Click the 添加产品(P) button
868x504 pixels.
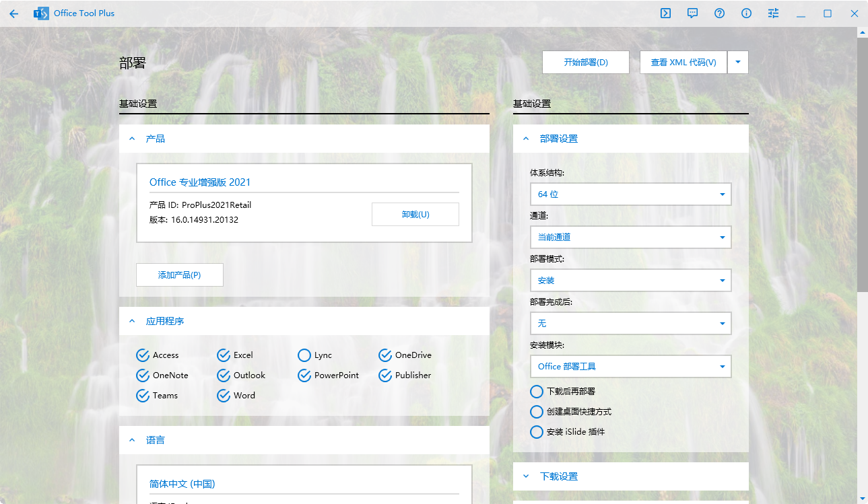click(180, 275)
